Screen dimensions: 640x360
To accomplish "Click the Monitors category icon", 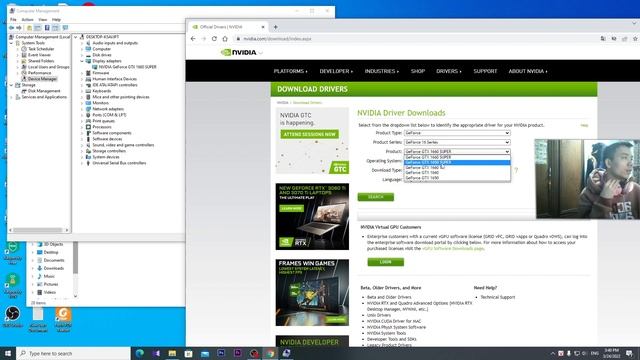I will tap(88, 103).
